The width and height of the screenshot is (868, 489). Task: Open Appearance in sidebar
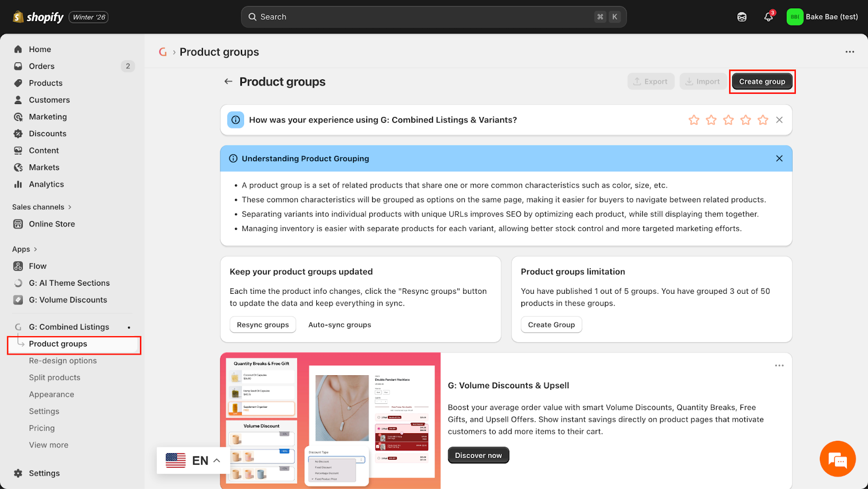click(x=52, y=395)
